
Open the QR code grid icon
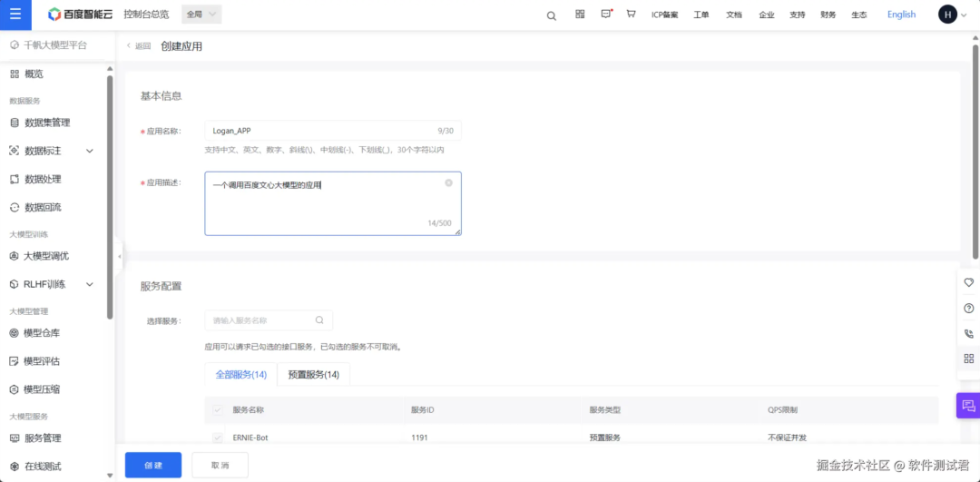(x=580, y=14)
